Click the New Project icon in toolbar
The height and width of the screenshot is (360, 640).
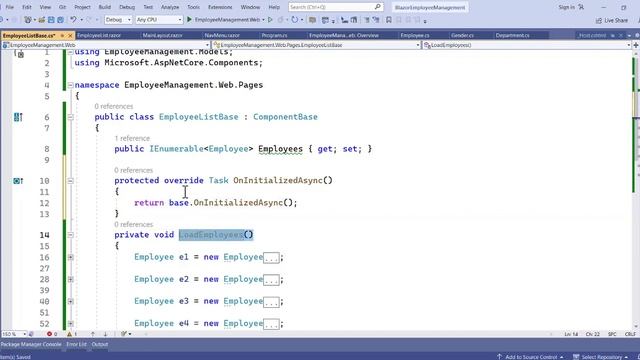(x=27, y=20)
